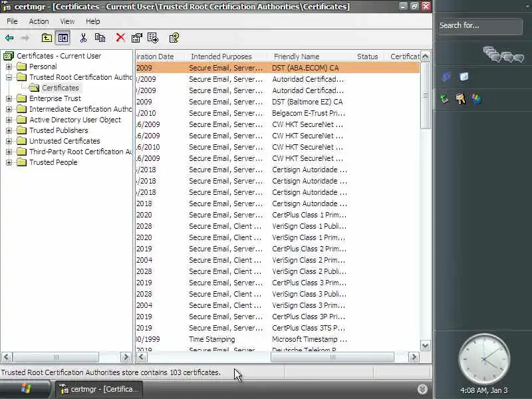Click the Enterprise Trust folder icon
This screenshot has height=399, width=532.
point(22,98)
